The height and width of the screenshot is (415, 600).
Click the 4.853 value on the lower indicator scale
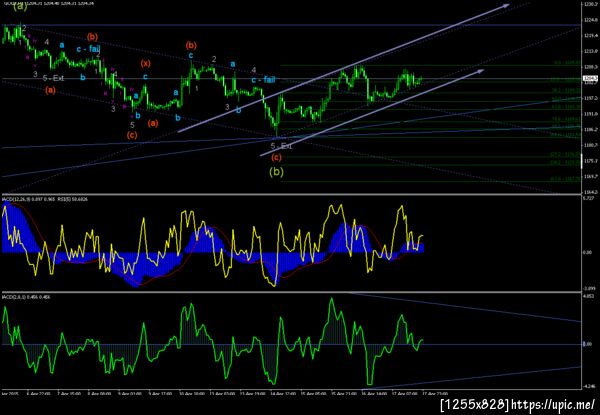(588, 296)
